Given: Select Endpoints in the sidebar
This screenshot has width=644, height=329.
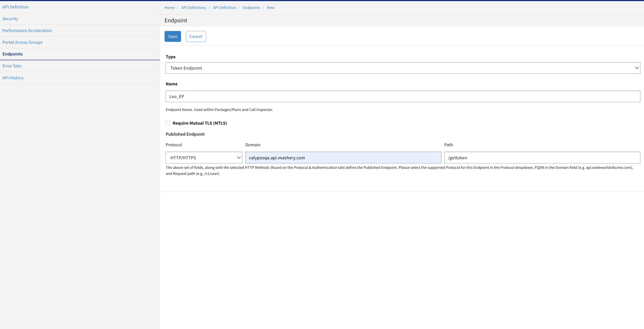Looking at the screenshot, I should tap(13, 54).
